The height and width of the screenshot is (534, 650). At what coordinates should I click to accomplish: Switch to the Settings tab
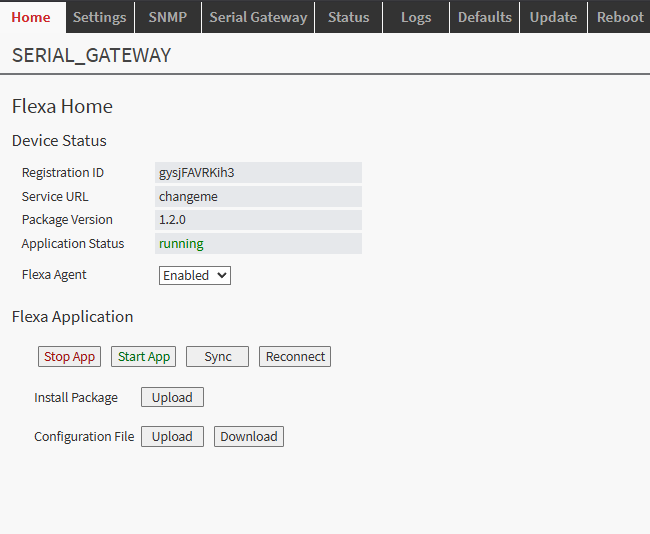point(100,17)
